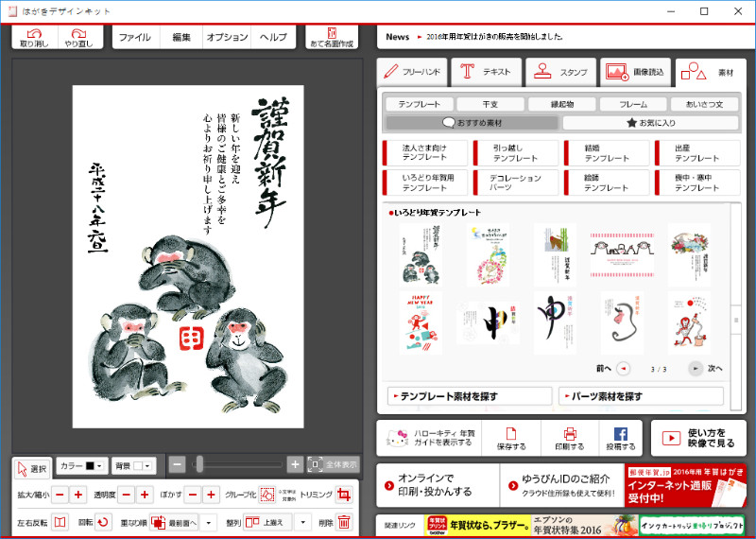The image size is (756, 539).
Task: Expand 重なり順 layer order dropdown arrow
Action: pyautogui.click(x=208, y=522)
